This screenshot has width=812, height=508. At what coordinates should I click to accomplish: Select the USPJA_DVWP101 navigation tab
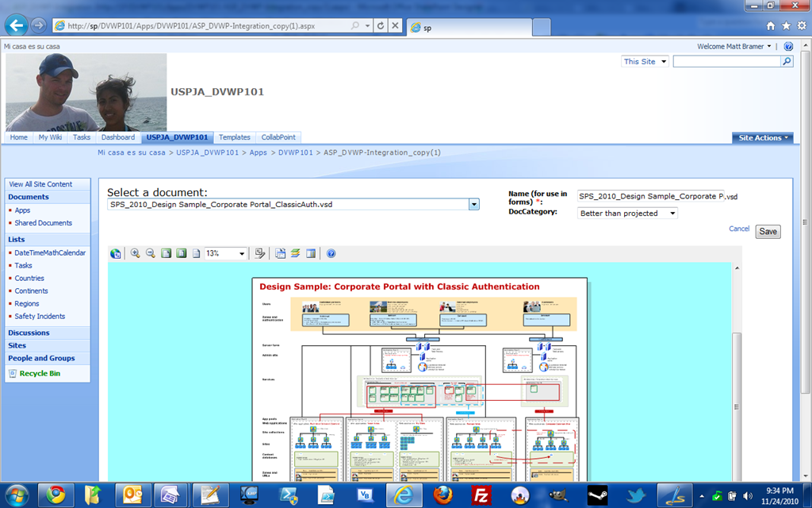[x=177, y=137]
